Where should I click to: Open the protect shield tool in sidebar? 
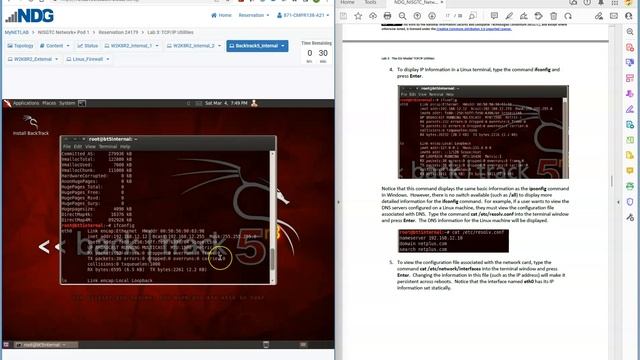coord(630,202)
